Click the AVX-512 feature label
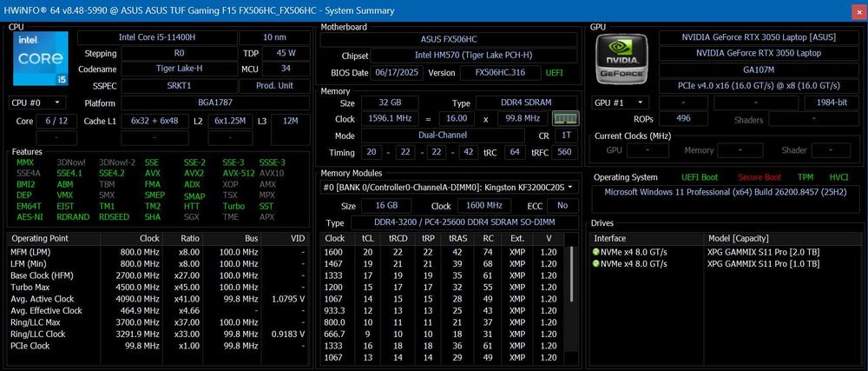868x371 pixels. tap(238, 173)
